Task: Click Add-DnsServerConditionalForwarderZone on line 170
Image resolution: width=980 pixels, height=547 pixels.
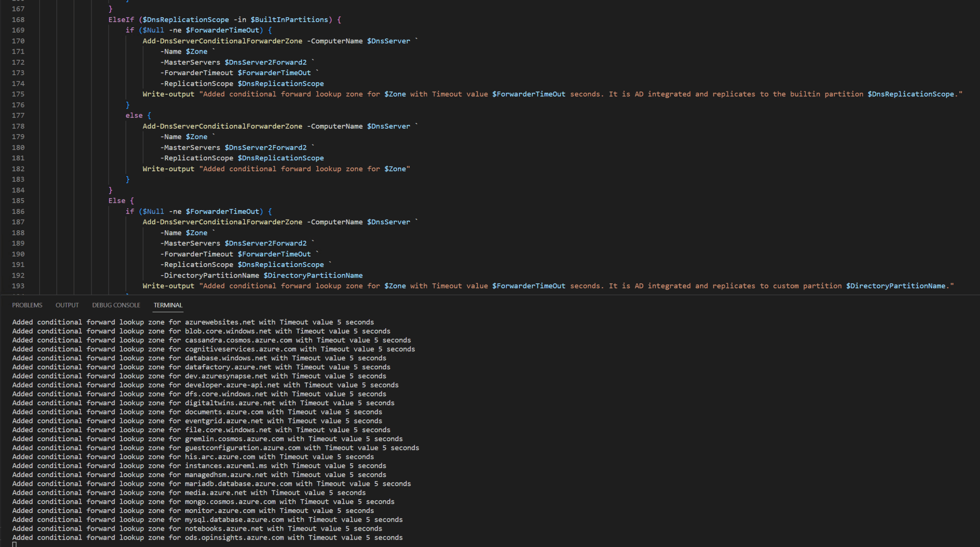Action: (x=222, y=41)
